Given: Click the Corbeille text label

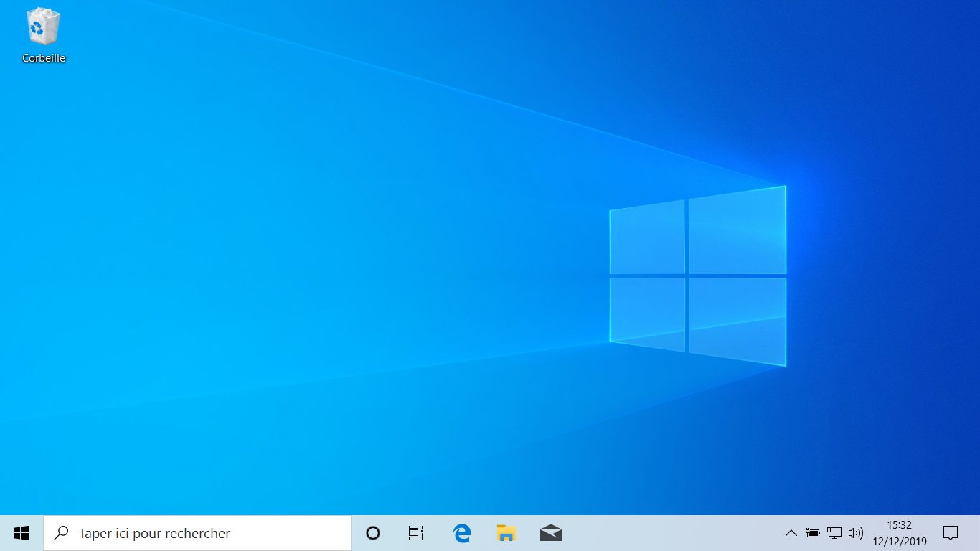Looking at the screenshot, I should click(x=44, y=58).
